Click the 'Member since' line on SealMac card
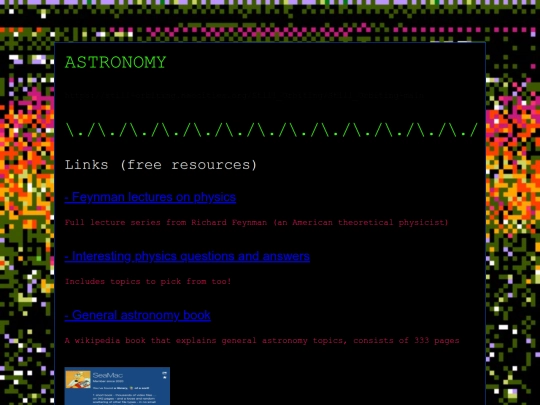Image resolution: width=540 pixels, height=405 pixels. tap(108, 381)
